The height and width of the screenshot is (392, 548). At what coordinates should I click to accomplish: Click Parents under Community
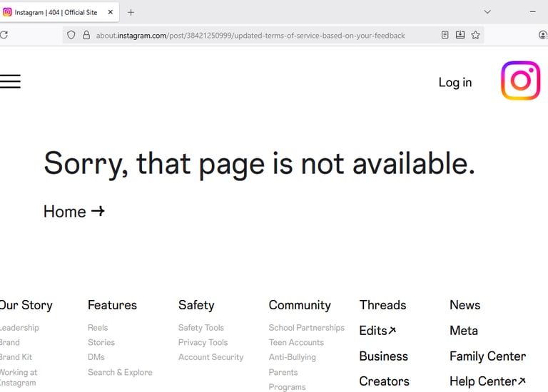coord(283,372)
